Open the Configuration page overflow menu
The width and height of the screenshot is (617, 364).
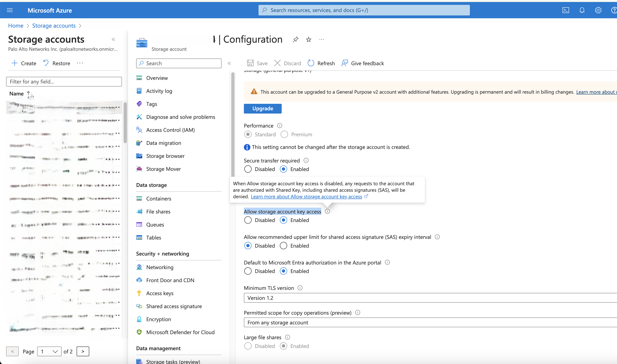click(x=322, y=39)
